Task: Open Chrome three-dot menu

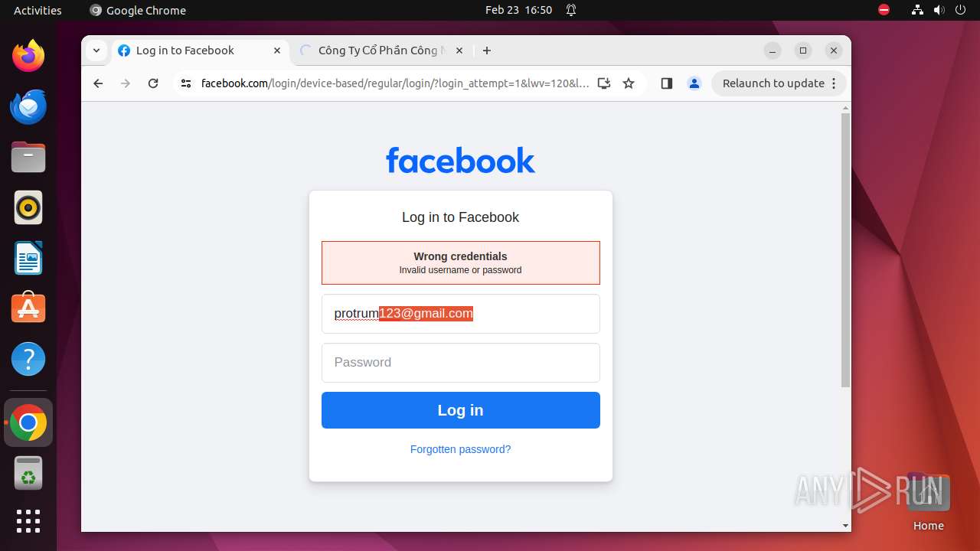Action: pyautogui.click(x=834, y=83)
